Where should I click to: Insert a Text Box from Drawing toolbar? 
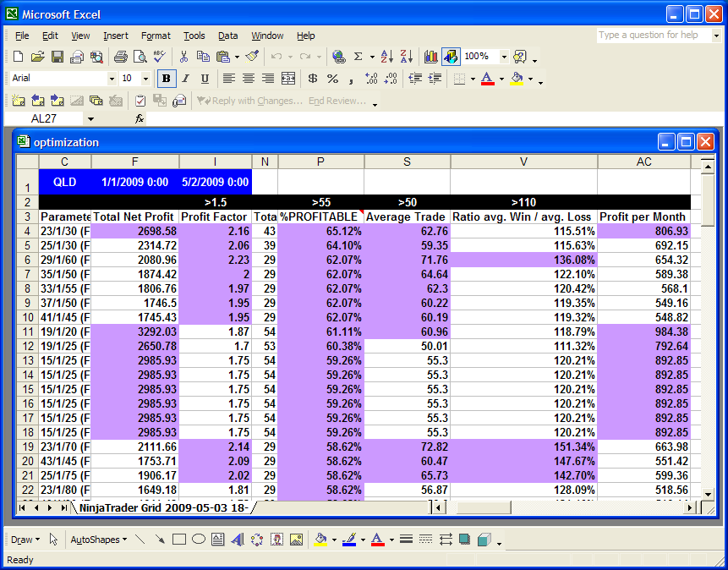coord(218,540)
